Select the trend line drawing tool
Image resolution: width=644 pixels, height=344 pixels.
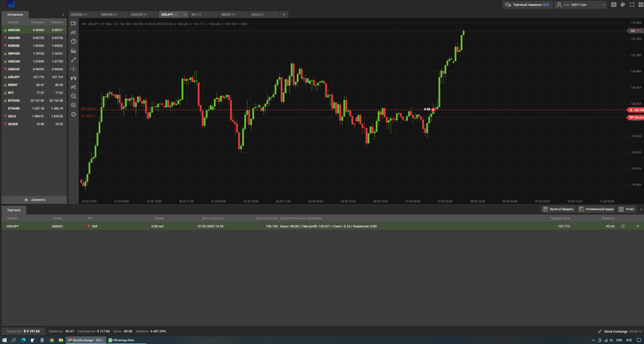point(73,60)
